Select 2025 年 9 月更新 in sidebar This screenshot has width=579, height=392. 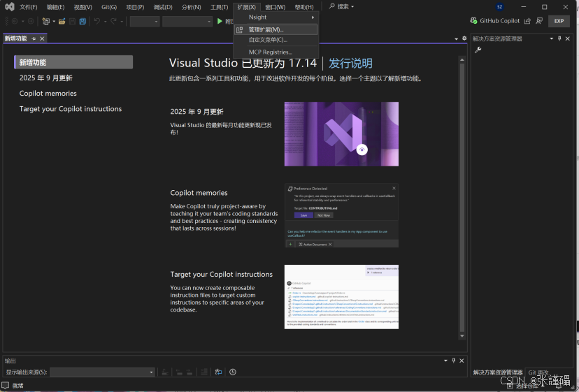point(45,78)
